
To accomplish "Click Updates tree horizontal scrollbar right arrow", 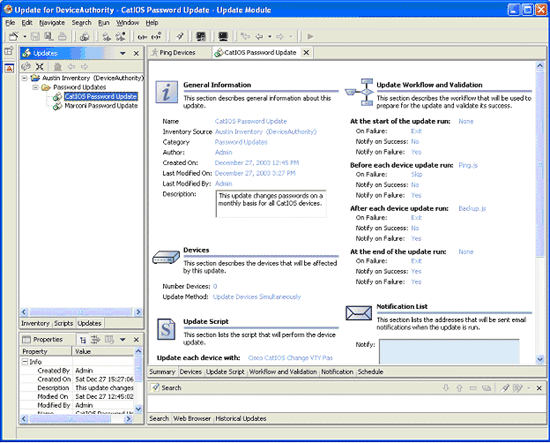I will pos(138,312).
